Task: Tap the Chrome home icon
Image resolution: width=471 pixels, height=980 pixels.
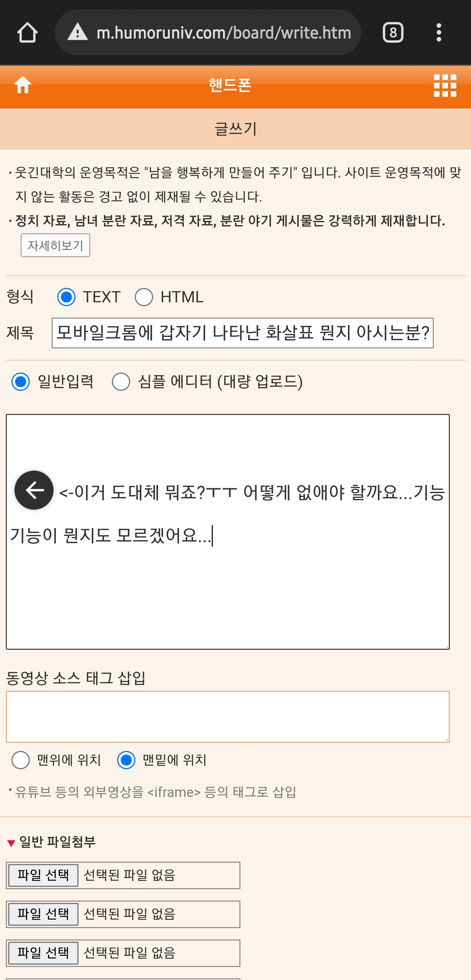Action: click(x=27, y=33)
